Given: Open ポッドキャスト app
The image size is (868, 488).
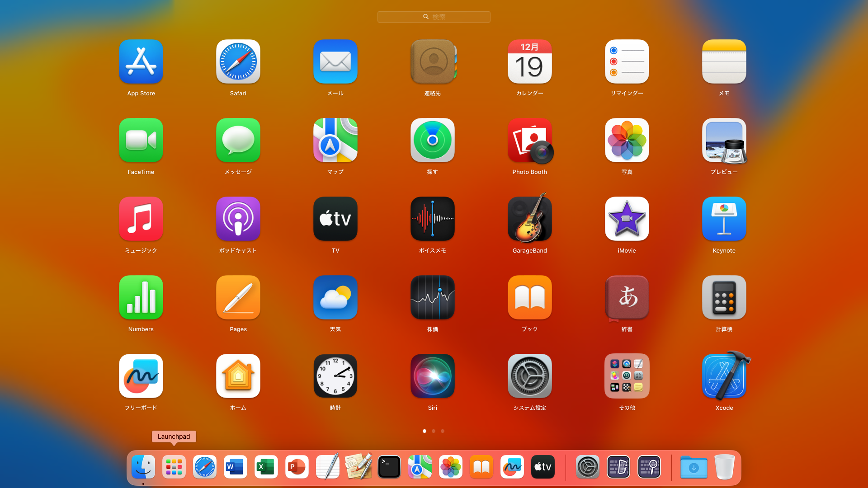Looking at the screenshot, I should click(238, 219).
